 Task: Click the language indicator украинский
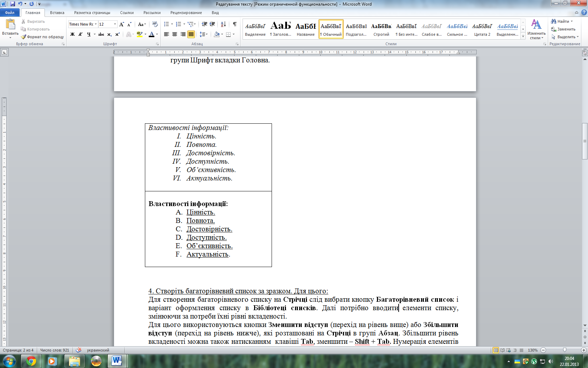tap(98, 350)
